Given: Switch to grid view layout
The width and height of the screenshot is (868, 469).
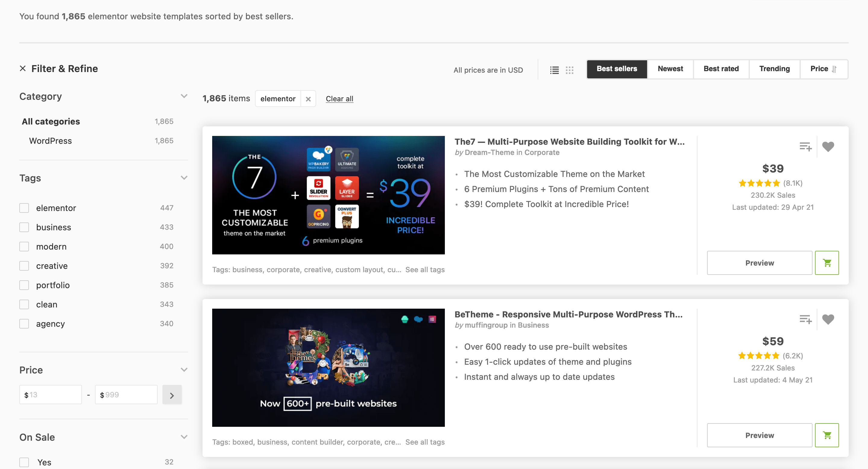Looking at the screenshot, I should [x=569, y=70].
